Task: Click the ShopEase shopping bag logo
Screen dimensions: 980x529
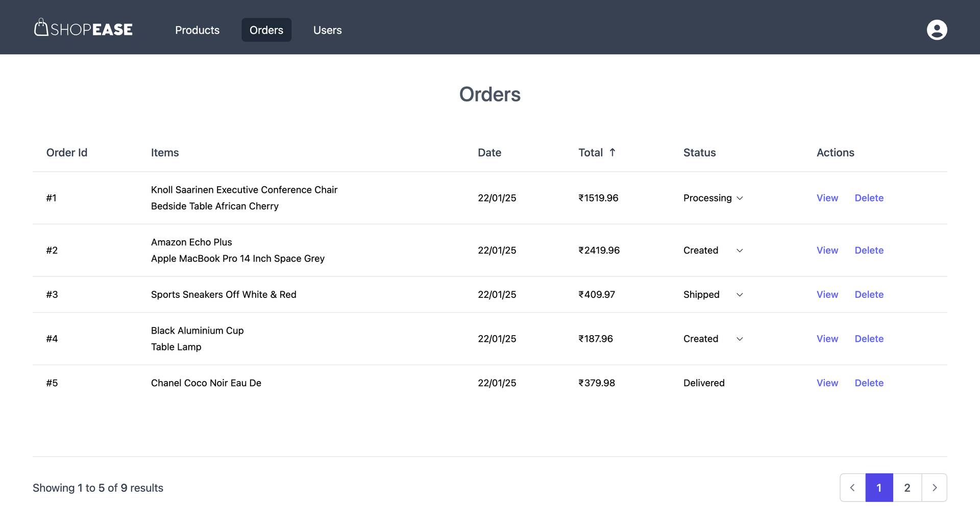Action: click(x=83, y=28)
